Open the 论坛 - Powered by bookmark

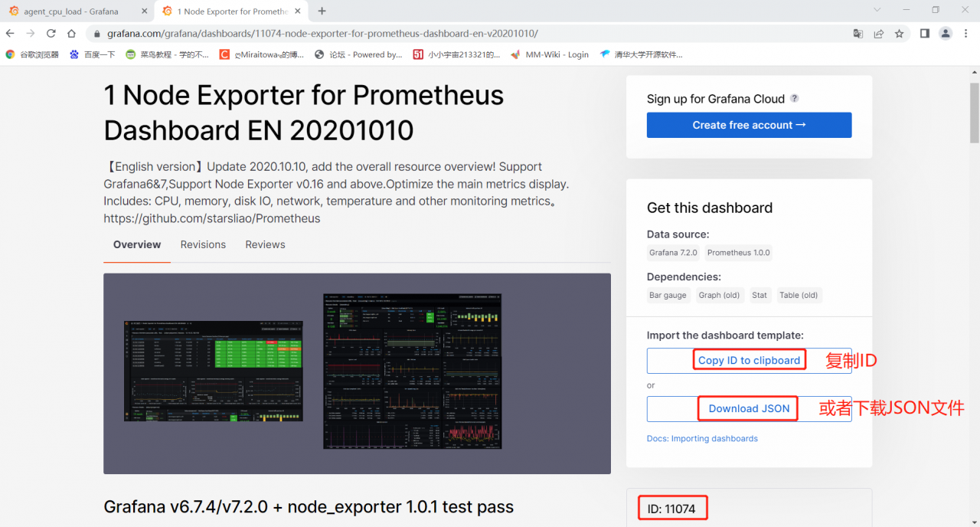tap(358, 54)
